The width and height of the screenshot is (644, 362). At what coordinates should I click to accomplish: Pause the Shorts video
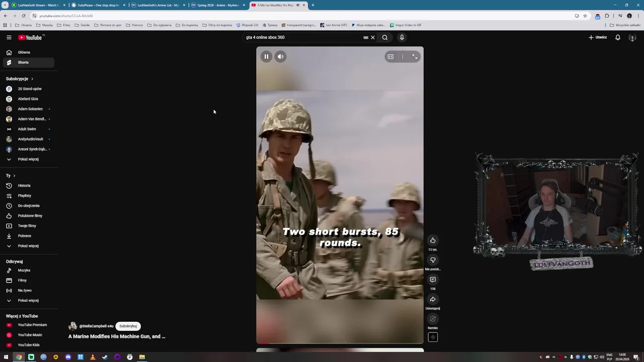(266, 56)
